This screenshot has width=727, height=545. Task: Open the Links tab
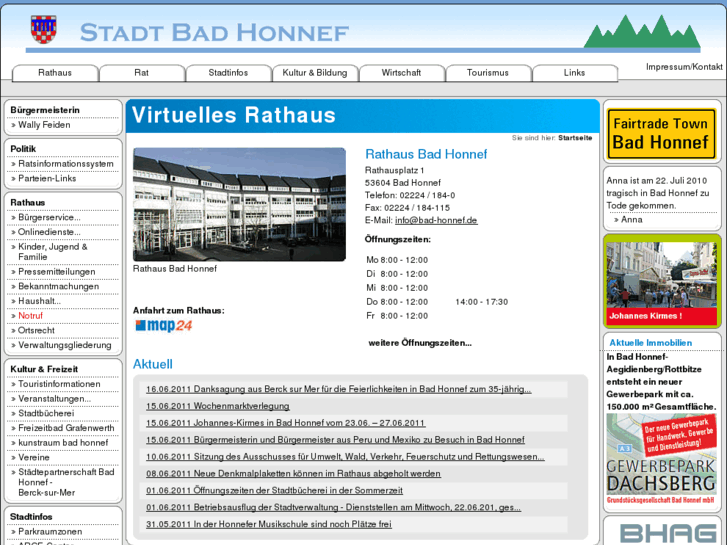point(574,73)
